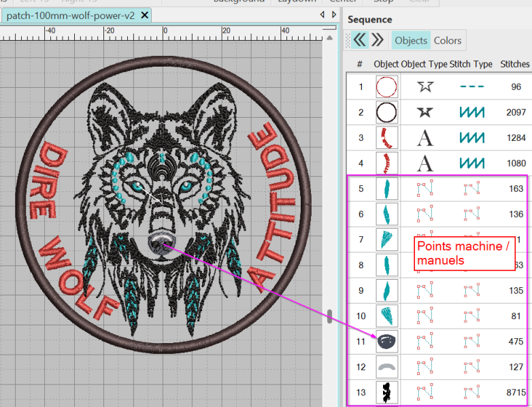Click the move-back double chevron icon
532x407 pixels.
(x=360, y=40)
